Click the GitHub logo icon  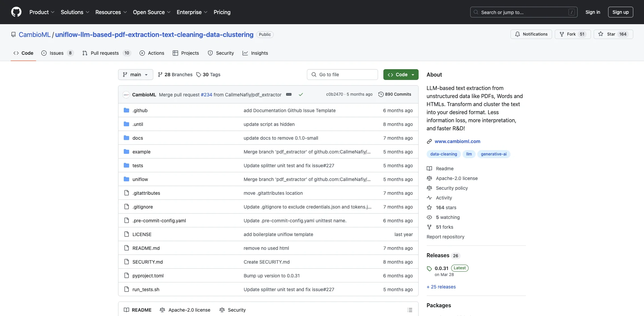(16, 12)
